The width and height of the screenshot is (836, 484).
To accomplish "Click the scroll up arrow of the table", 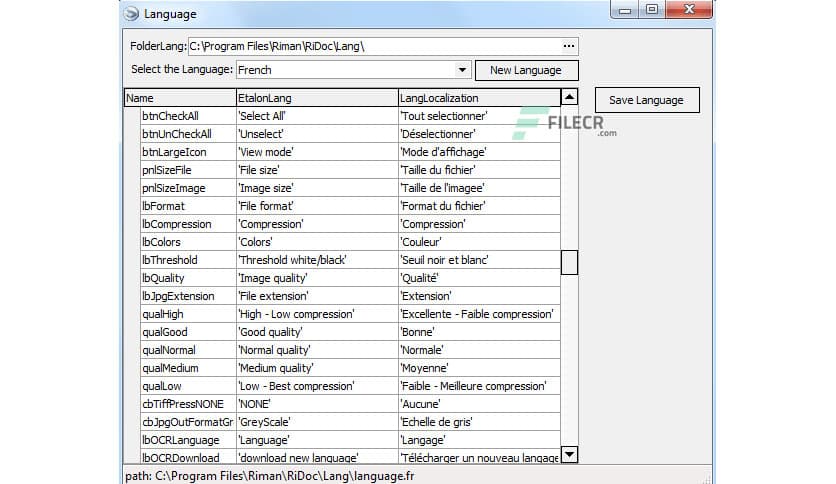I will point(569,98).
